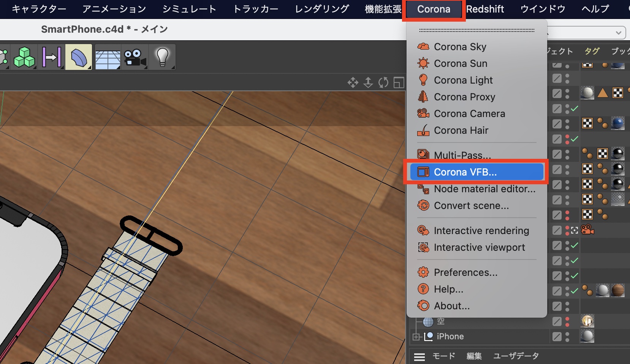Choose Corona Proxy from the Corona menu
Image resolution: width=630 pixels, height=364 pixels.
(464, 97)
